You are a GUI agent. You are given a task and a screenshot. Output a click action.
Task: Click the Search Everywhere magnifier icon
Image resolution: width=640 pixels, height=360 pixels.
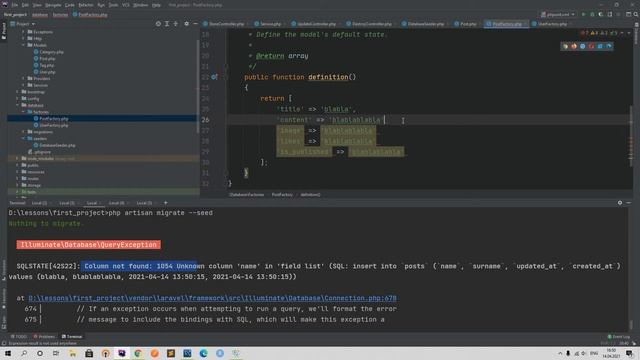click(x=636, y=14)
